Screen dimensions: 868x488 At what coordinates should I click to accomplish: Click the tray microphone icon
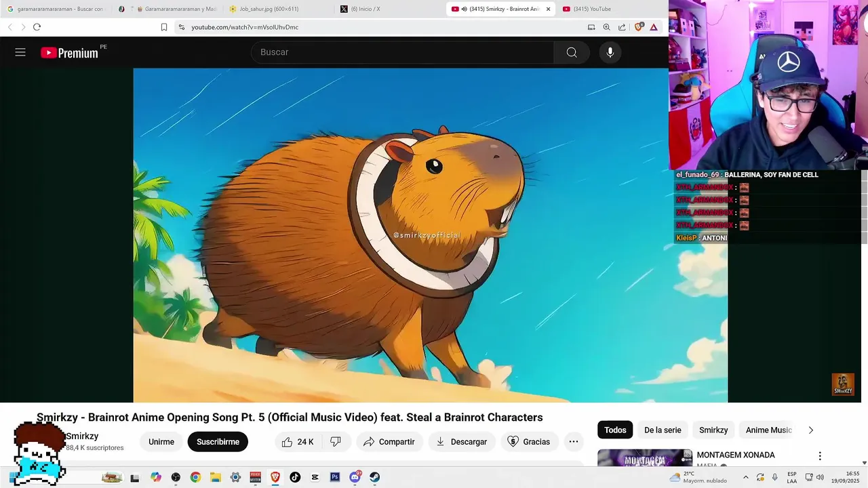pyautogui.click(x=775, y=477)
